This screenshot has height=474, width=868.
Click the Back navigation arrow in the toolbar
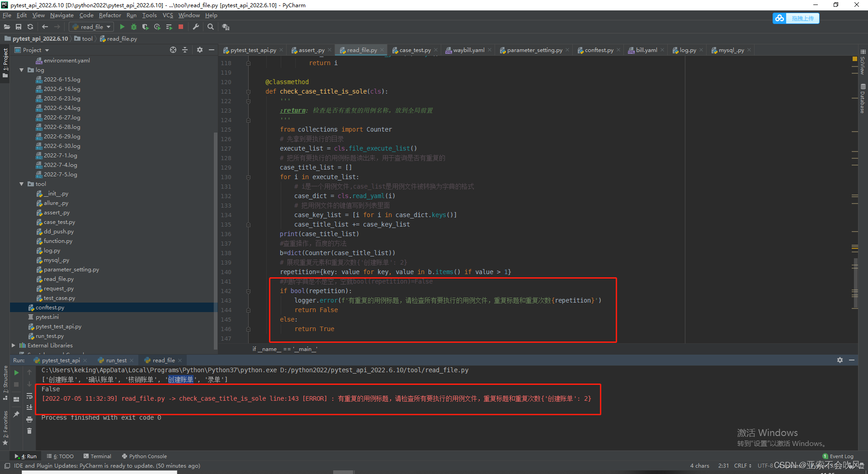[x=45, y=27]
